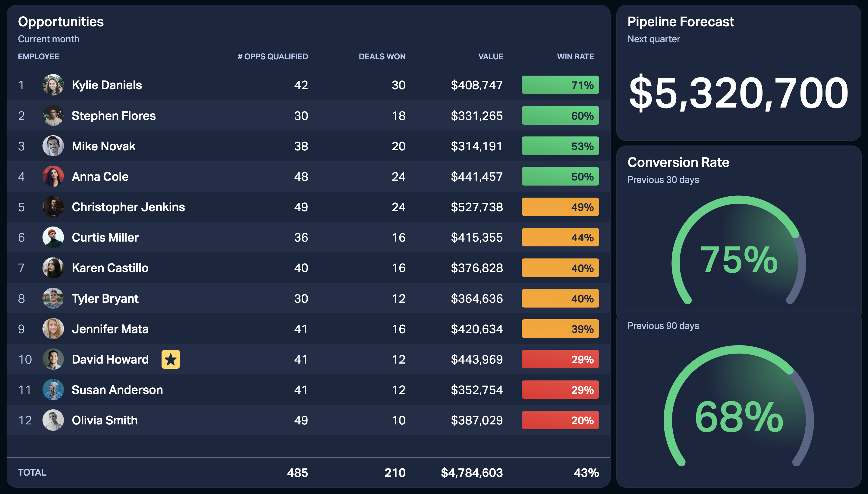Screen dimensions: 868x494
Task: Click the Win Rate column header
Action: 575,57
